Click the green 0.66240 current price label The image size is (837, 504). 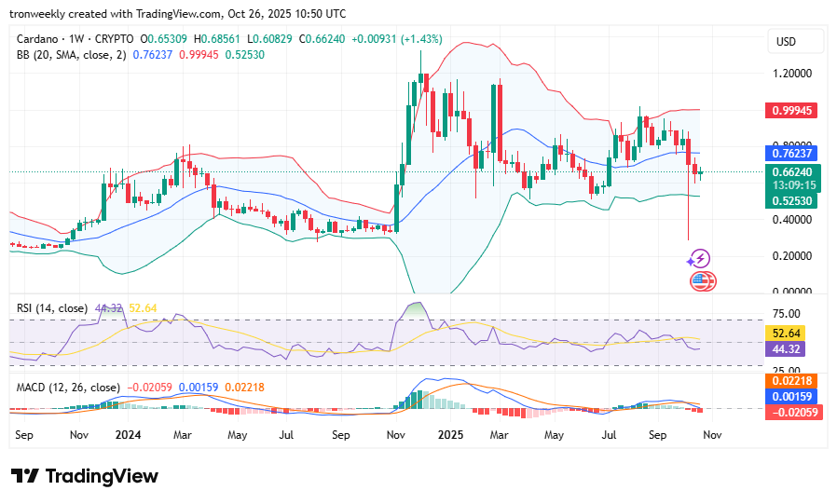click(793, 171)
